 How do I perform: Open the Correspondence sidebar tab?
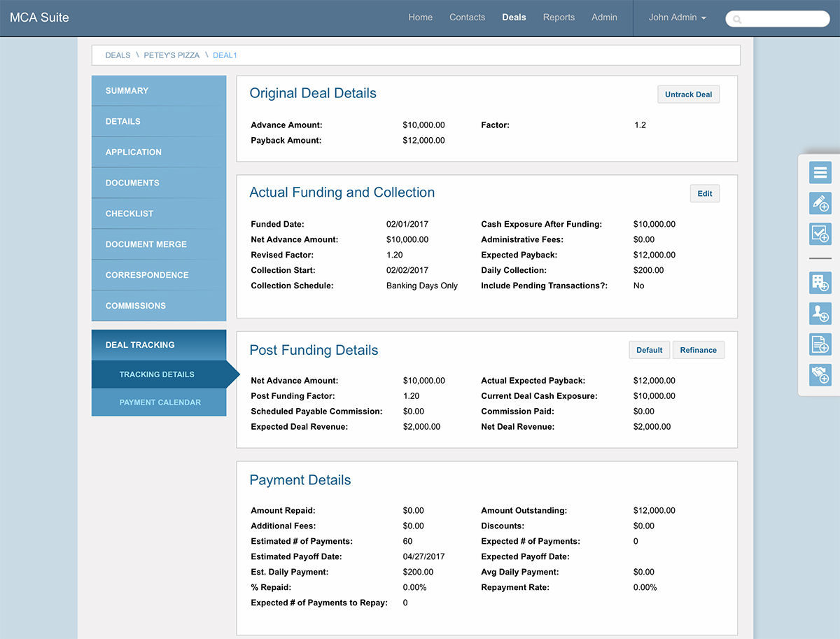click(x=159, y=276)
